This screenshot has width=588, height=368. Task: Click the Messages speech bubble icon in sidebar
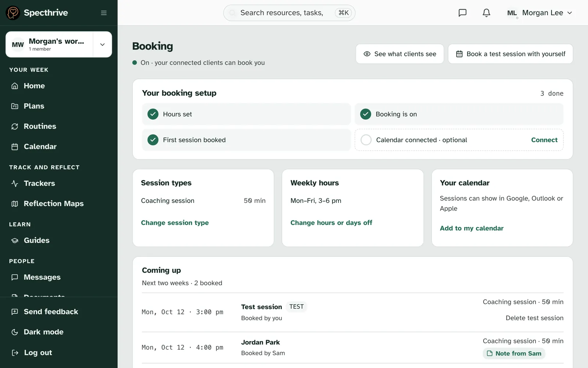coord(15,277)
